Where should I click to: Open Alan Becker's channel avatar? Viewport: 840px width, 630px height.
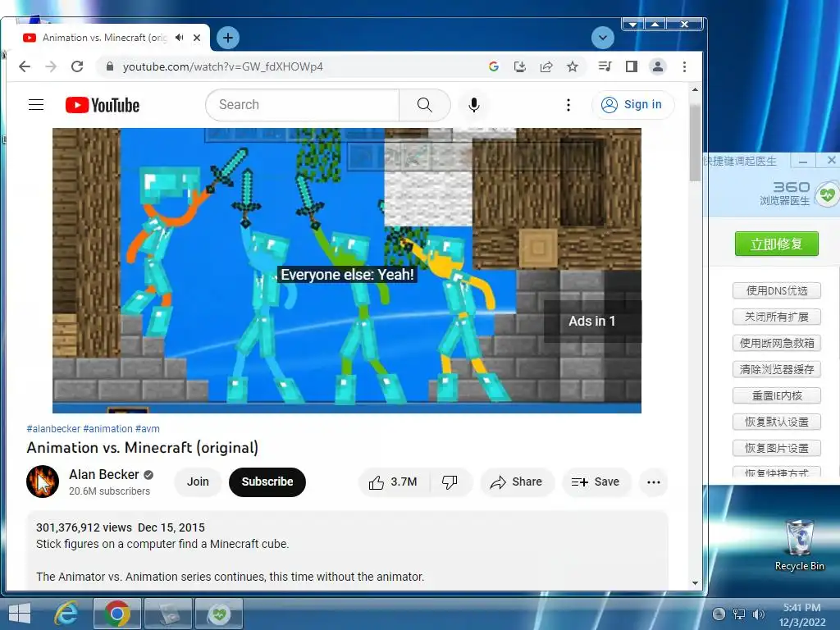pyautogui.click(x=43, y=482)
